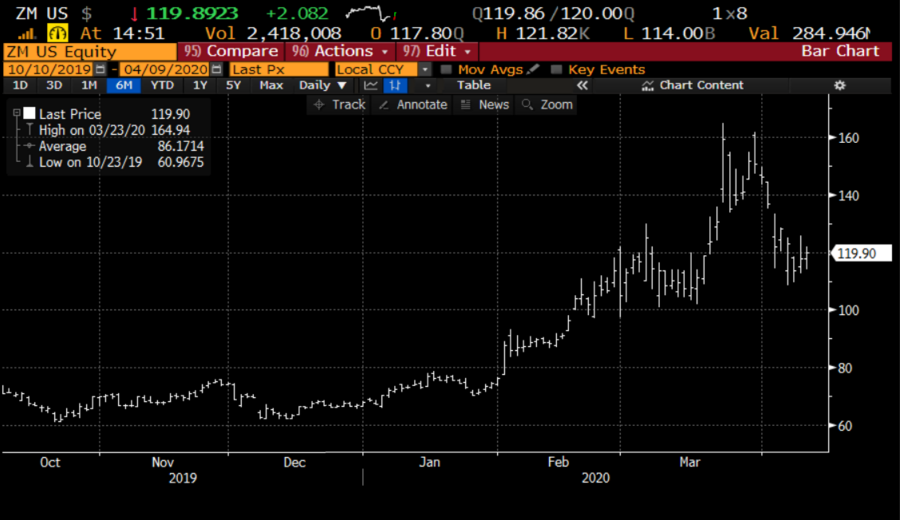Click the Track crosshair icon

coord(319,105)
